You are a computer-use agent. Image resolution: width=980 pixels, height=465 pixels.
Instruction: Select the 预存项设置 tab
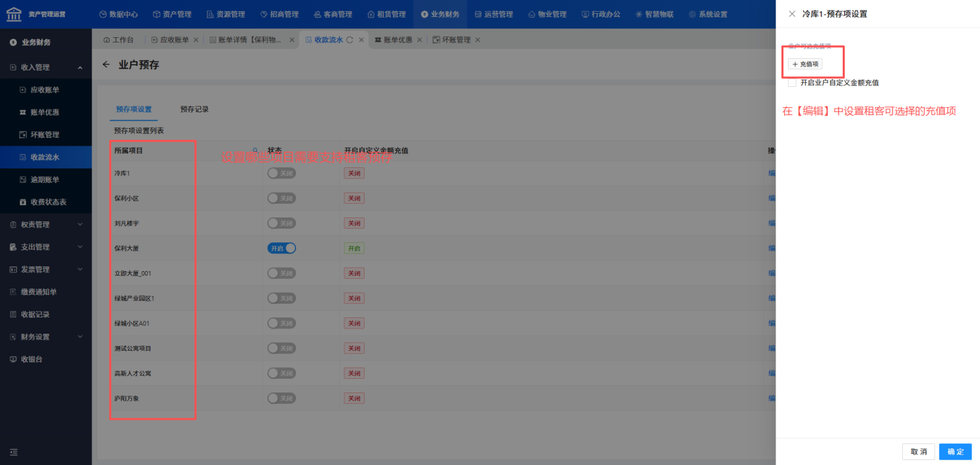(134, 109)
